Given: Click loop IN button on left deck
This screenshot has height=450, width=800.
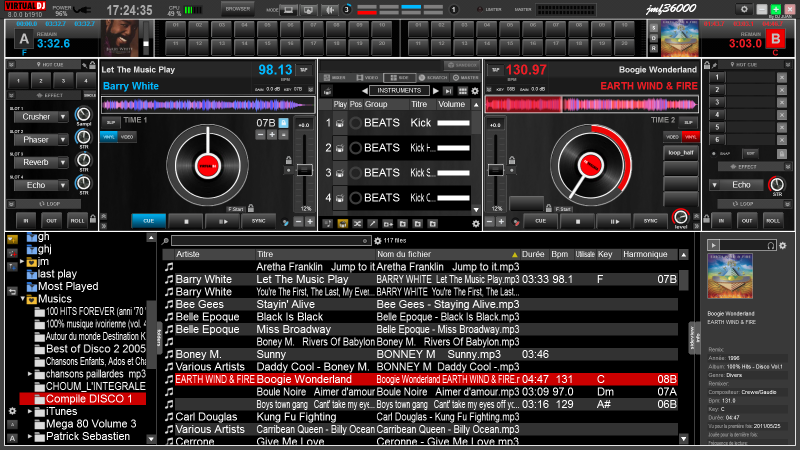Looking at the screenshot, I should (26, 221).
